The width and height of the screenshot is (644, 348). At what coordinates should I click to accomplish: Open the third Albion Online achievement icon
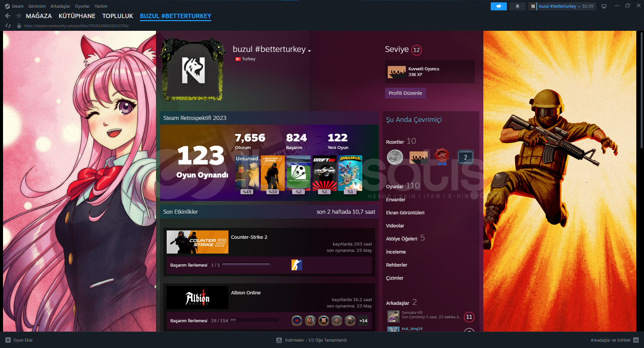point(324,321)
